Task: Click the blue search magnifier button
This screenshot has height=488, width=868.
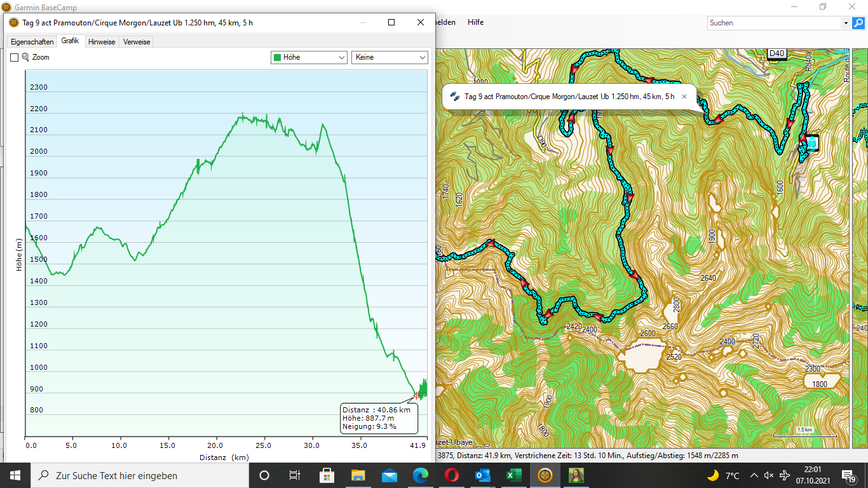Action: click(x=858, y=23)
